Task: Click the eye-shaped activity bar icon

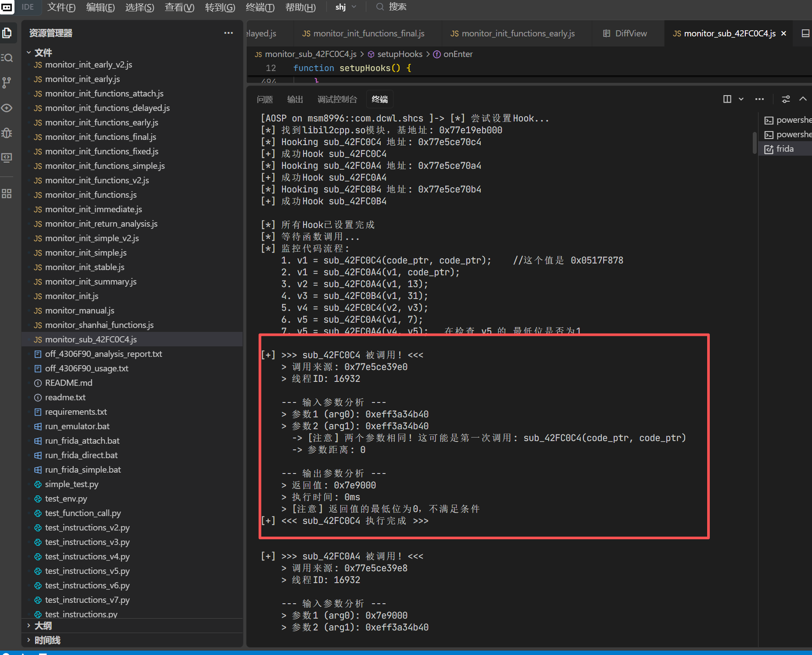Action: coord(7,107)
